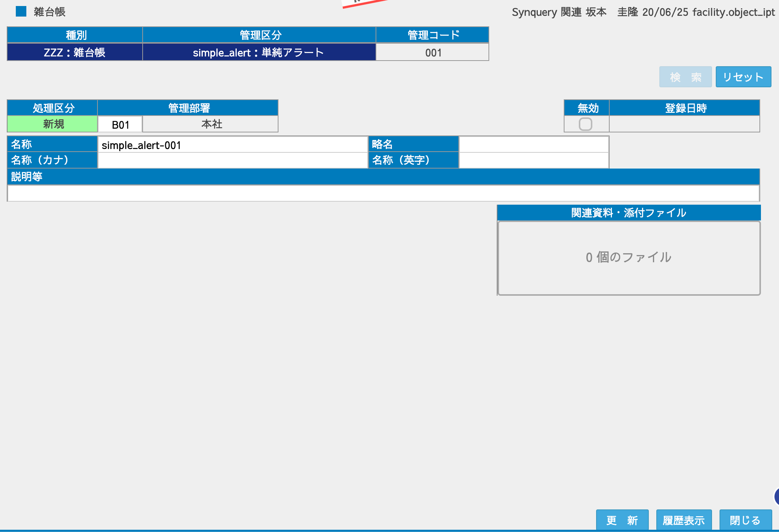Open the 管理区分 selector showing simple_alert
The height and width of the screenshot is (532, 779).
click(x=259, y=52)
